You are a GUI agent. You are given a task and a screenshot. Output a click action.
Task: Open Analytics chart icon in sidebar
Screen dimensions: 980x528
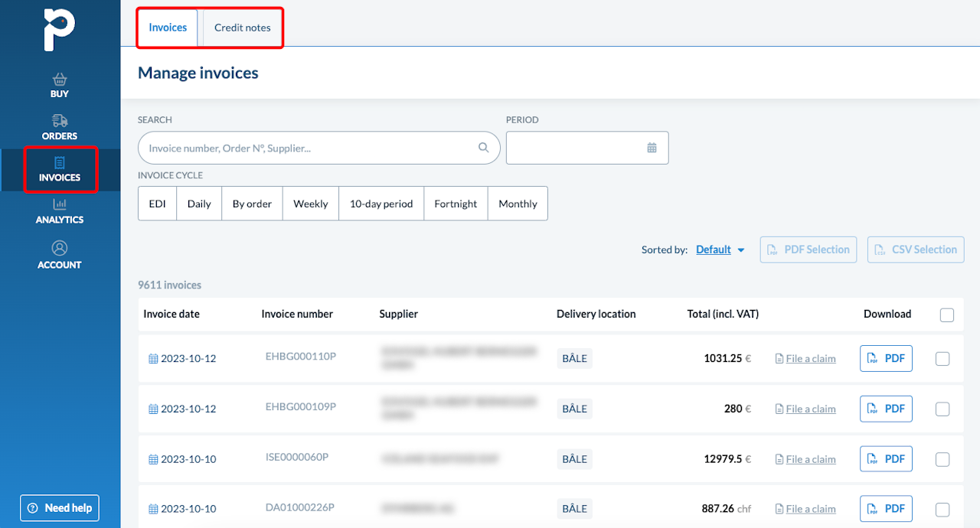(x=60, y=204)
